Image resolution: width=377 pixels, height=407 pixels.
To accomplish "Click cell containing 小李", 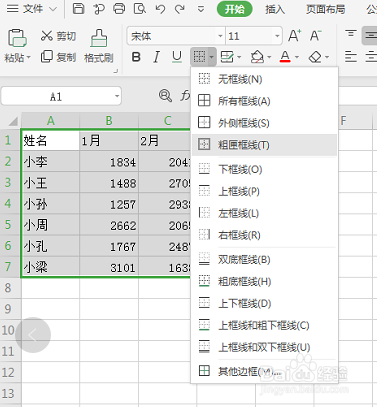I will (50, 162).
